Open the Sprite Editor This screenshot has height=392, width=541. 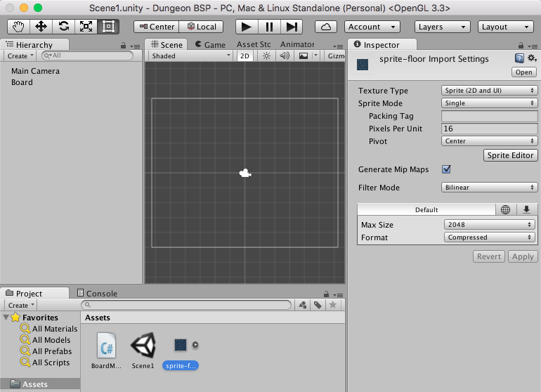click(x=510, y=155)
